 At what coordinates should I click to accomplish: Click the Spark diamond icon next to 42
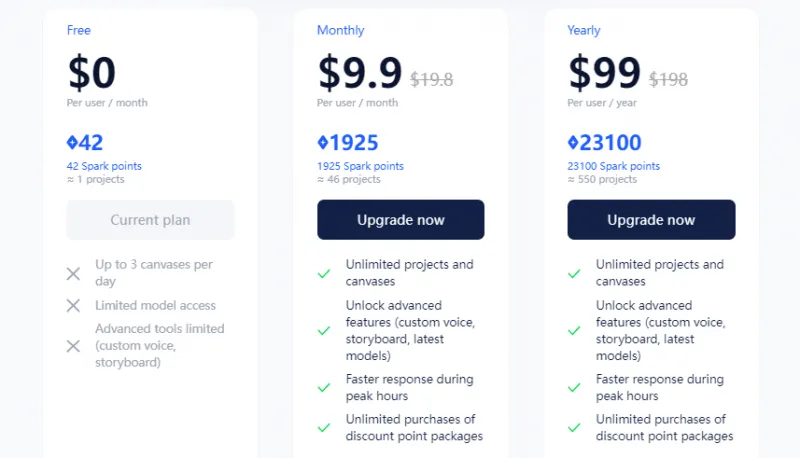[x=72, y=143]
